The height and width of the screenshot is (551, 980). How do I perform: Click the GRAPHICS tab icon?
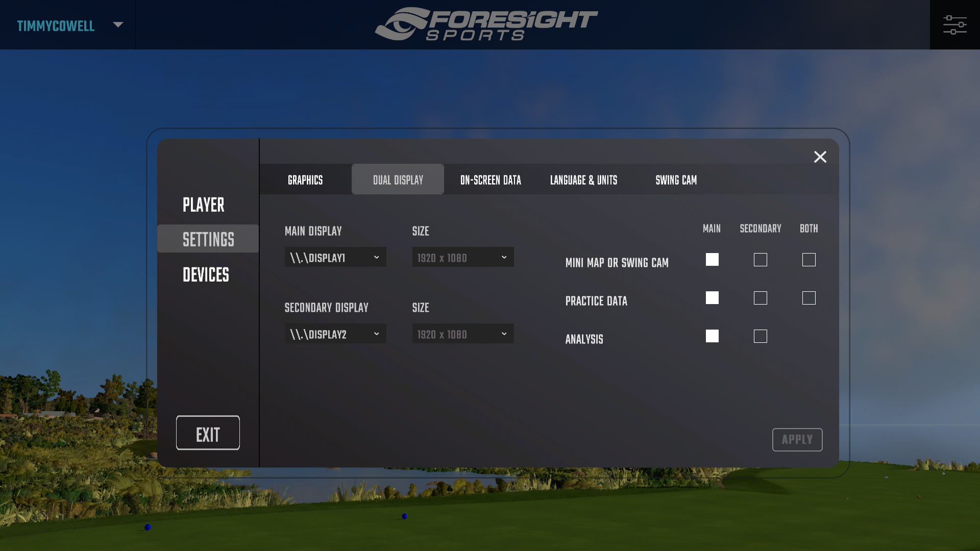click(x=306, y=179)
